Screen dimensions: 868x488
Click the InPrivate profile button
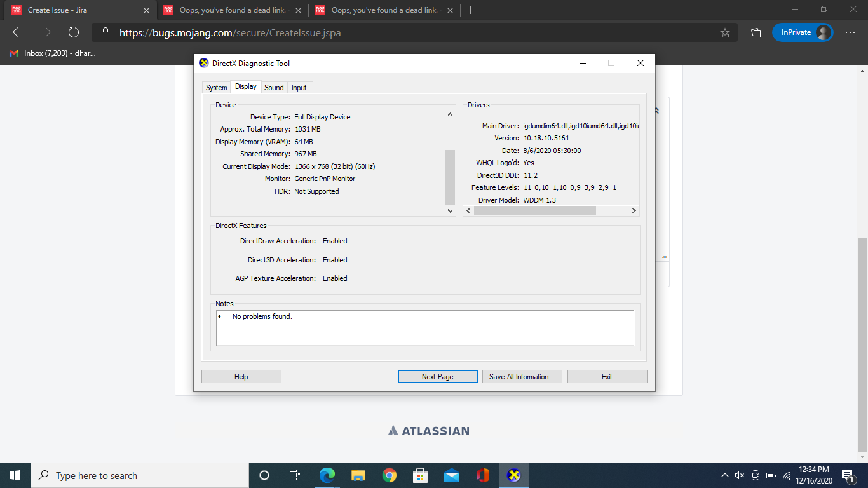coord(803,32)
